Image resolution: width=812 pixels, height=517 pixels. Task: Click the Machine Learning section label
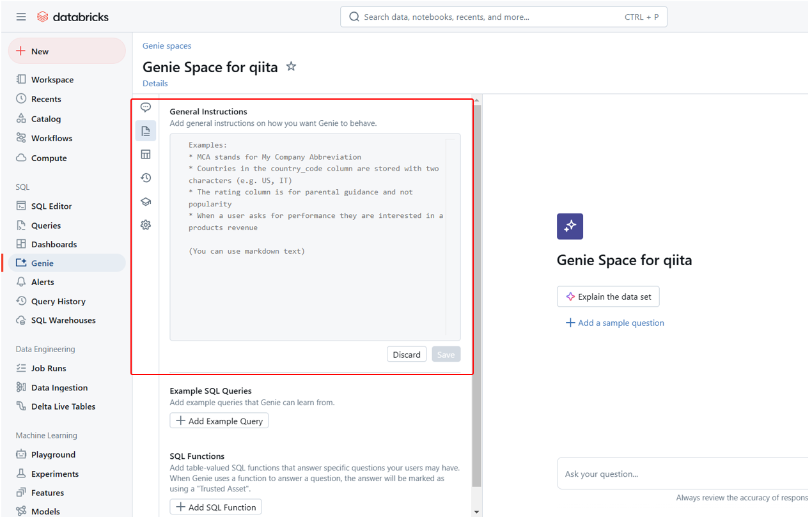coord(47,436)
